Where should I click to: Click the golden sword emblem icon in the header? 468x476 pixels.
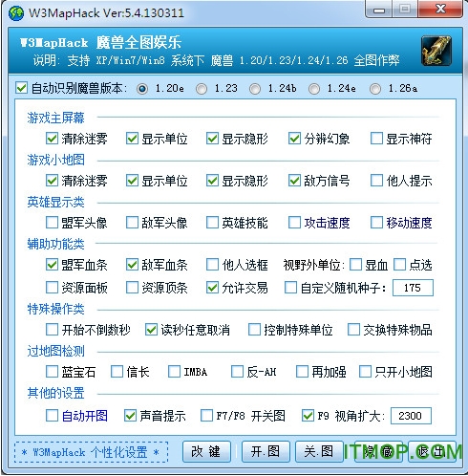coord(436,51)
